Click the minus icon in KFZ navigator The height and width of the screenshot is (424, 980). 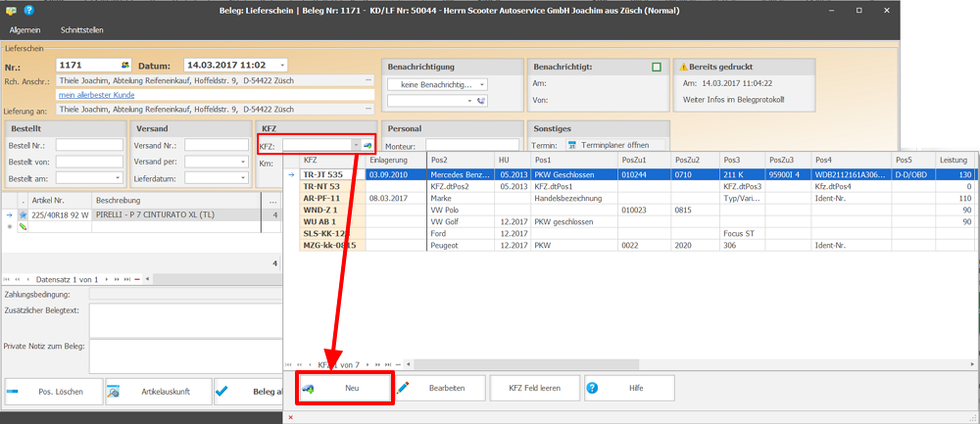tap(398, 364)
